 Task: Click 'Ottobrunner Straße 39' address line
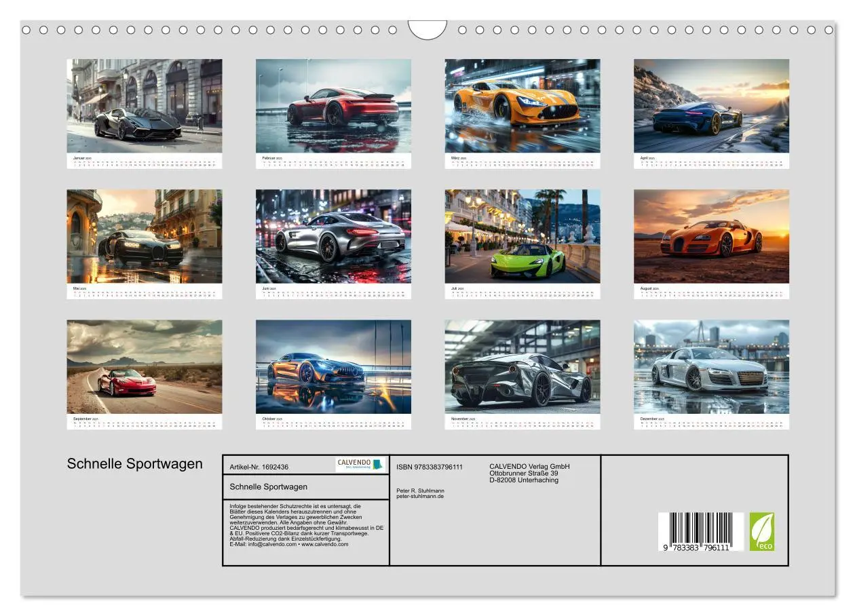[524, 473]
